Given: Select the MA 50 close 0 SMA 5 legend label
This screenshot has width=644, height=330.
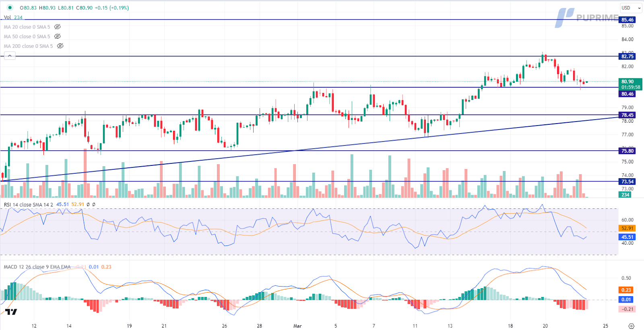Looking at the screenshot, I should 27,37.
